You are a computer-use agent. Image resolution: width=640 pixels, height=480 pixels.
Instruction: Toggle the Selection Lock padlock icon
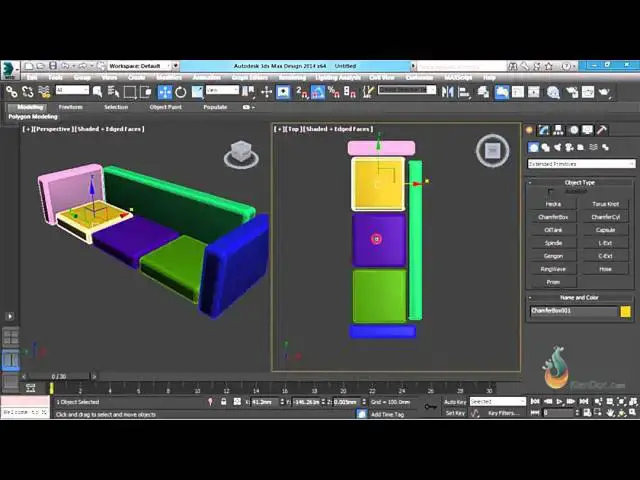[x=223, y=402]
